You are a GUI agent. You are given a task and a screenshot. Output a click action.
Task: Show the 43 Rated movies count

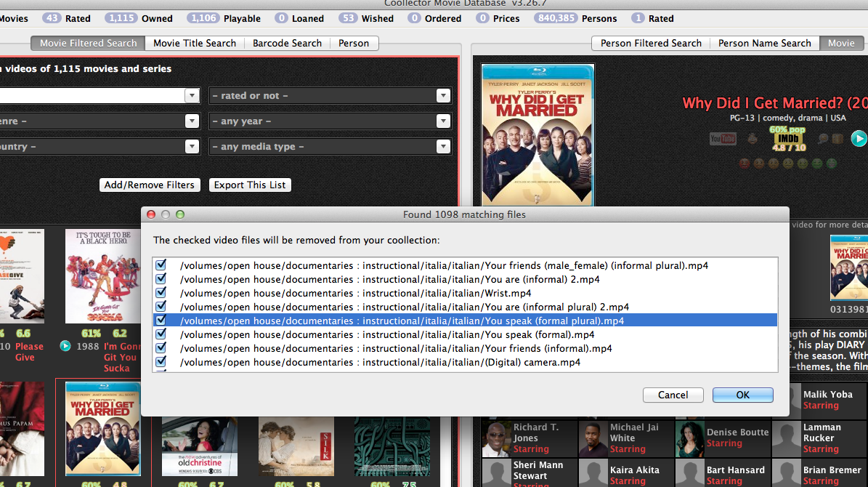coord(66,18)
